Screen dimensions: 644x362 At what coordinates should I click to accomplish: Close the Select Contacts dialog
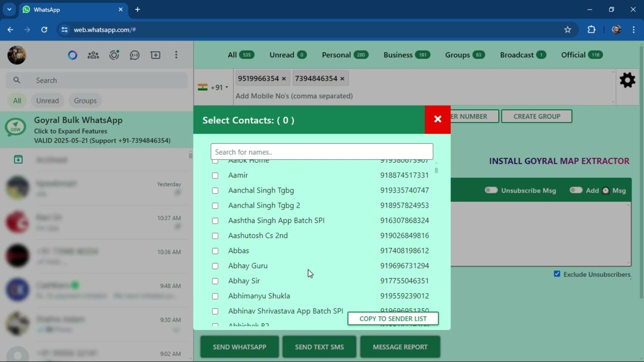pos(438,120)
